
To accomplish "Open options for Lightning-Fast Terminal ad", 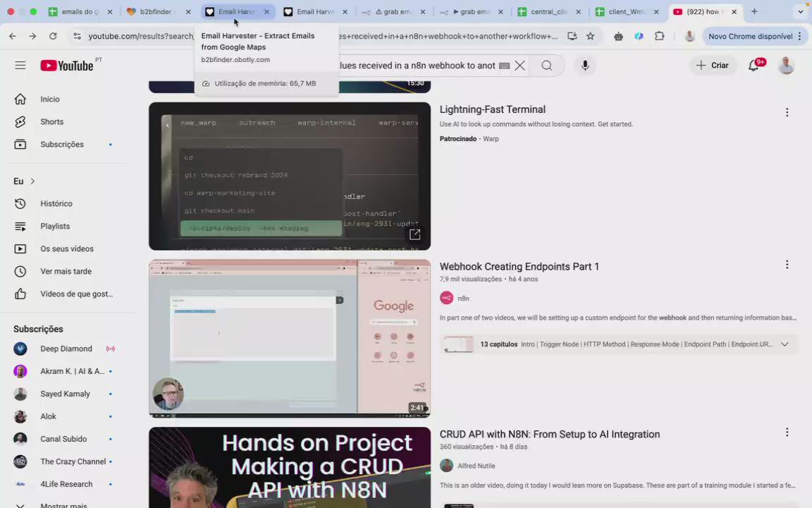I will pos(787,112).
